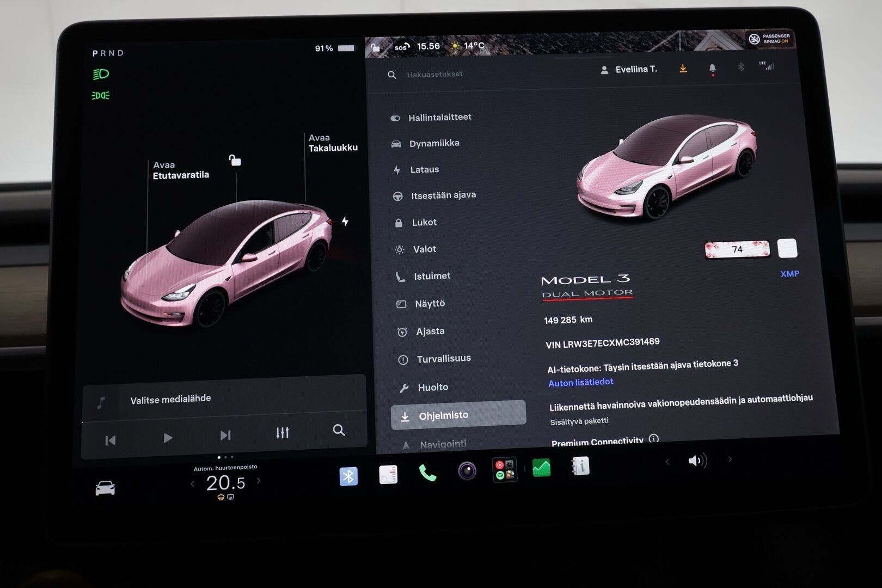Tap the passenger airbag indicator
The image size is (882, 588).
769,39
